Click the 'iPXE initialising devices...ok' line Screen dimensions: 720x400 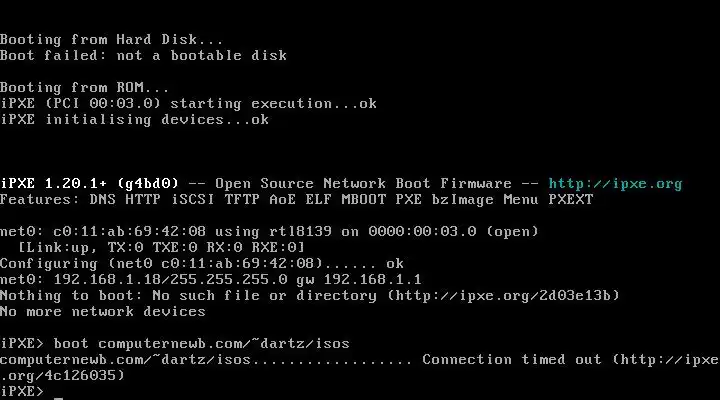pyautogui.click(x=134, y=119)
